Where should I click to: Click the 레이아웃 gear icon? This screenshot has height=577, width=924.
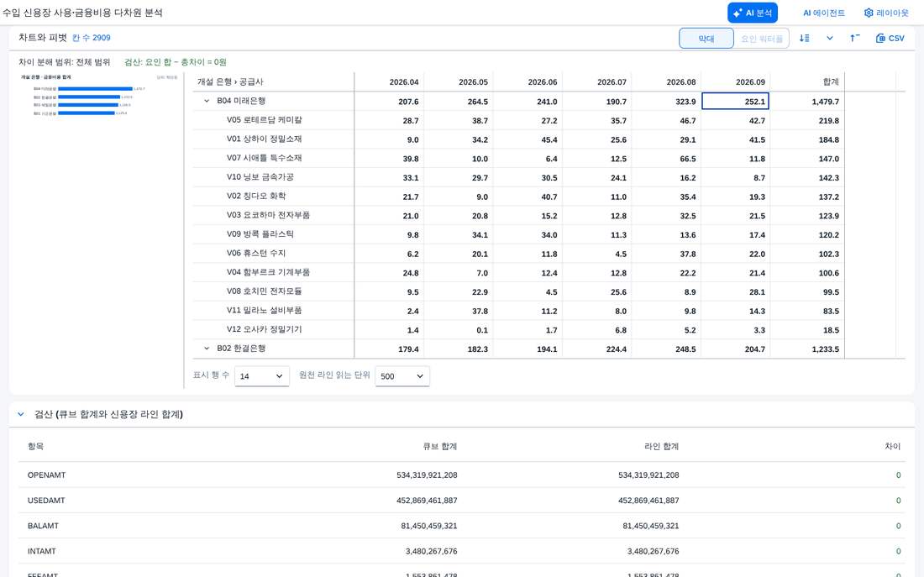[x=869, y=13]
